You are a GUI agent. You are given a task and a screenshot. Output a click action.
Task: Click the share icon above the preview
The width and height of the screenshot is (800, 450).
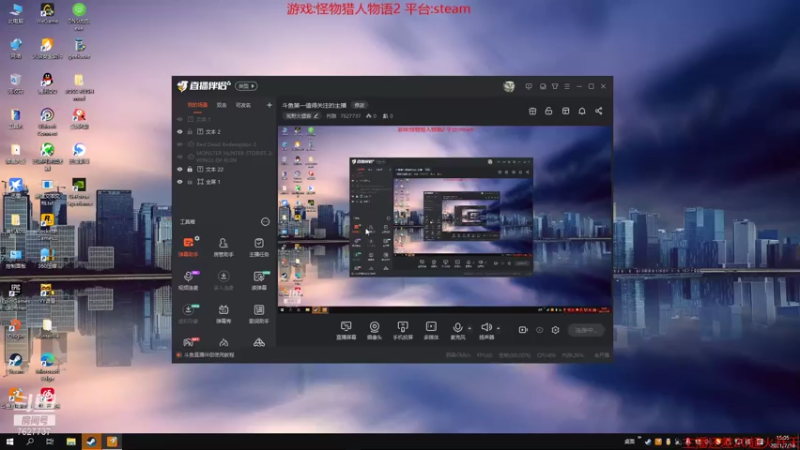(x=598, y=111)
